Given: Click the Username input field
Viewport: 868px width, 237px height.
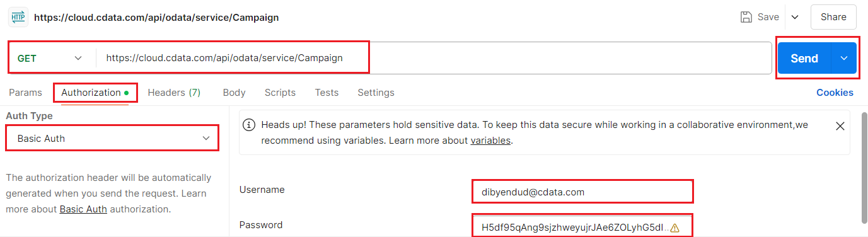Looking at the screenshot, I should [582, 192].
